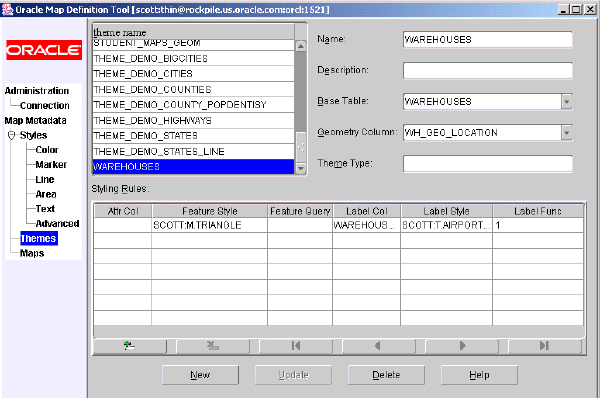Viewport: 600px width, 398px height.
Task: Select Line under Styles
Action: pyautogui.click(x=45, y=179)
